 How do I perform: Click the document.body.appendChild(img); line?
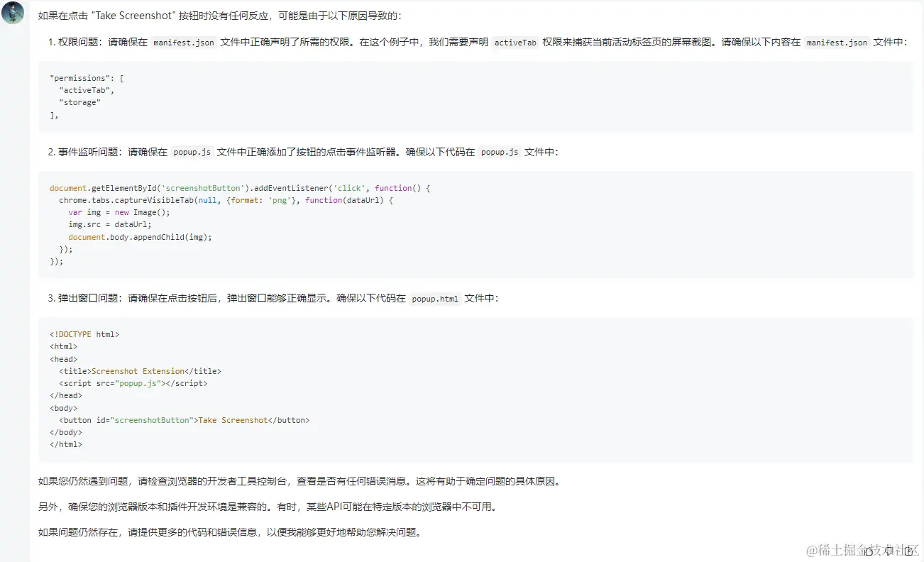(x=140, y=237)
